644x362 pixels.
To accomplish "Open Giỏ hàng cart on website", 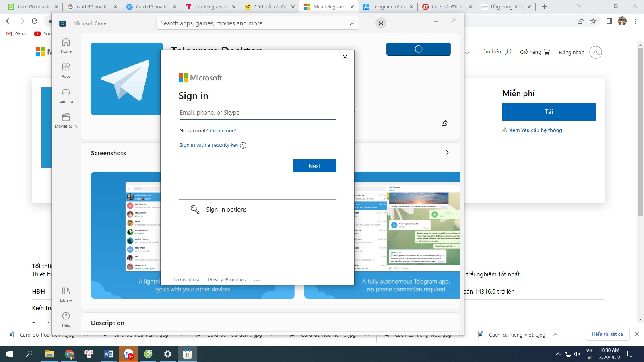I will [x=535, y=52].
